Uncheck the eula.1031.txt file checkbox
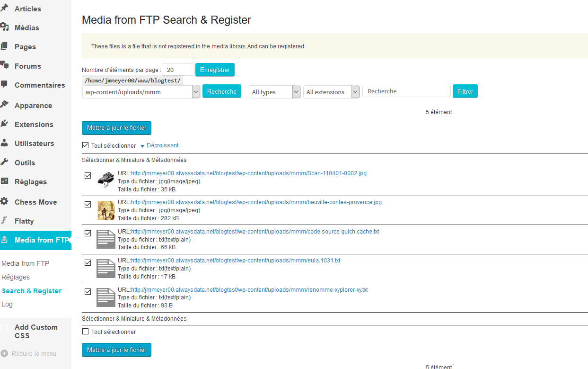This screenshot has height=369, width=588. coord(88,262)
